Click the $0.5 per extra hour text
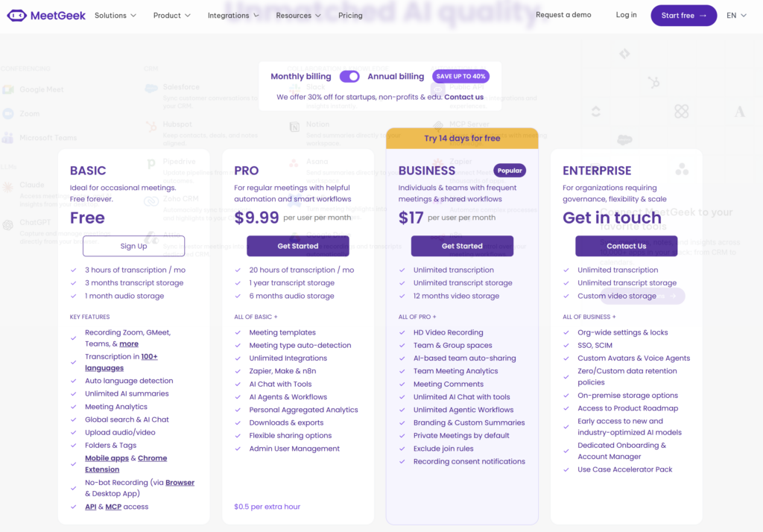Screen dimensions: 763x532 (267, 507)
